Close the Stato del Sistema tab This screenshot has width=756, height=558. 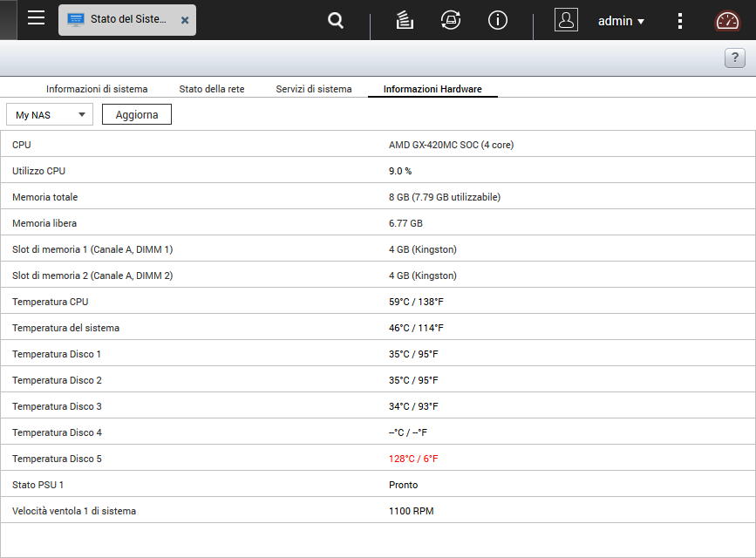tap(185, 20)
